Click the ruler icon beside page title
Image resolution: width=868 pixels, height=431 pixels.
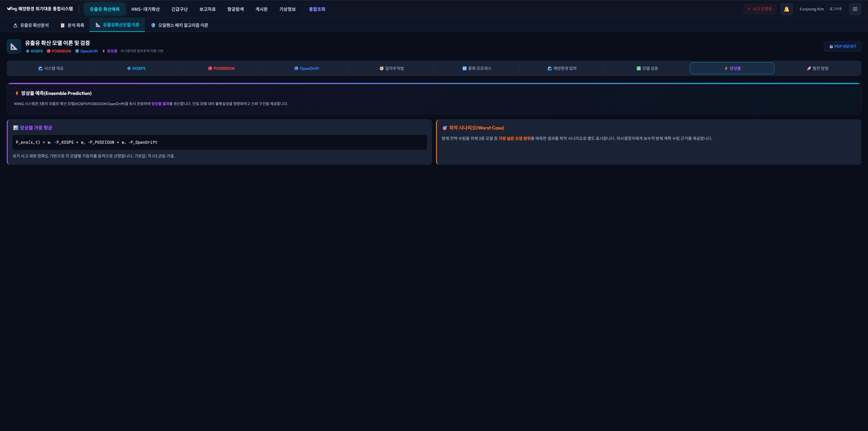14,47
